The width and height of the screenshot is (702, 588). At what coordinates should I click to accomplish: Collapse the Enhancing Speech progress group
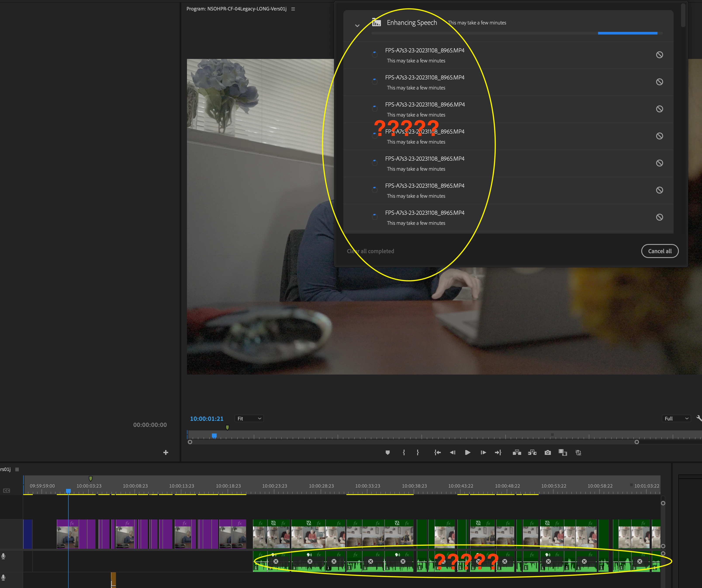point(357,25)
